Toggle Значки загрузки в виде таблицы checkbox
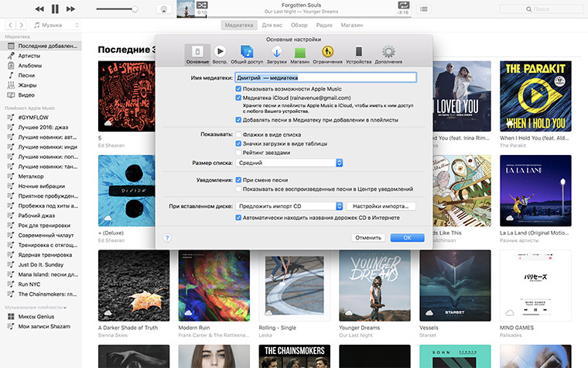Viewport: 588px width, 368px height. (238, 143)
